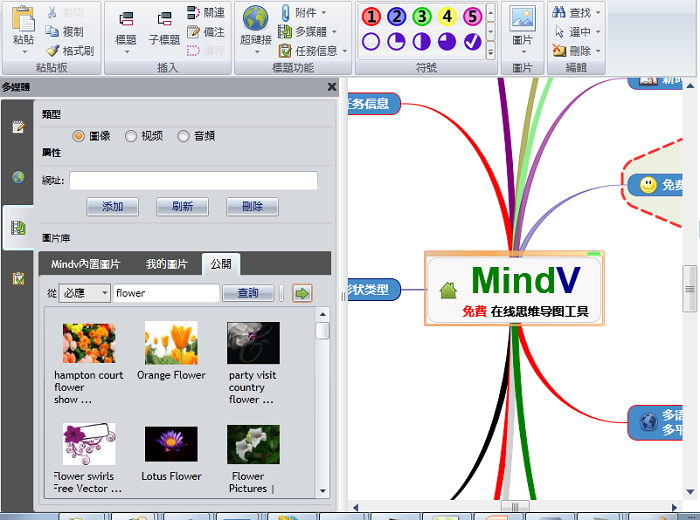The width and height of the screenshot is (700, 520).
Task: Open the Bing (必應) source combo box
Action: (85, 293)
